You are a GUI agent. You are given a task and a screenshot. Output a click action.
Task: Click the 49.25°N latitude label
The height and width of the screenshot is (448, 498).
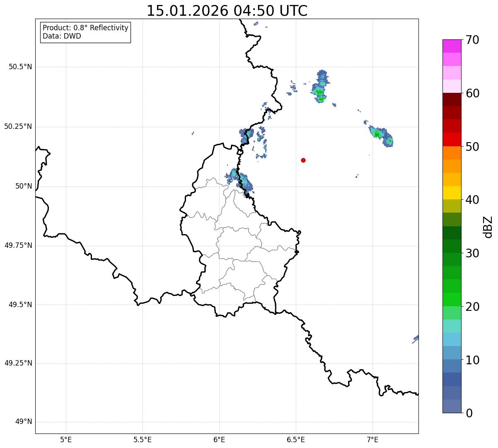(18, 363)
